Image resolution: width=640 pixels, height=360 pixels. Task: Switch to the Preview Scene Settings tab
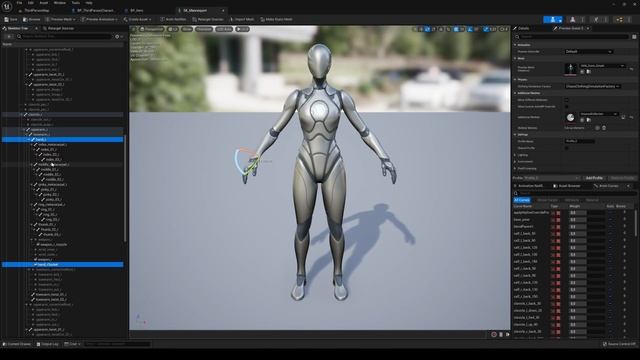571,28
